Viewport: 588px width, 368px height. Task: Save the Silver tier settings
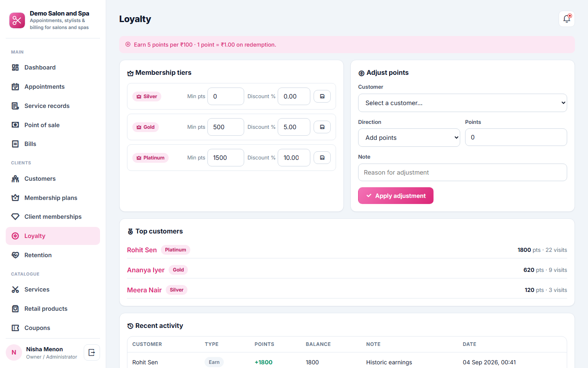[322, 96]
